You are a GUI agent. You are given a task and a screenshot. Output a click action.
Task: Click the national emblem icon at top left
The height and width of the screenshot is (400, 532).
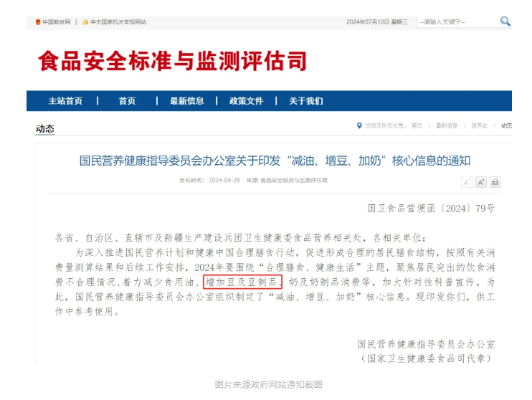[x=38, y=22]
